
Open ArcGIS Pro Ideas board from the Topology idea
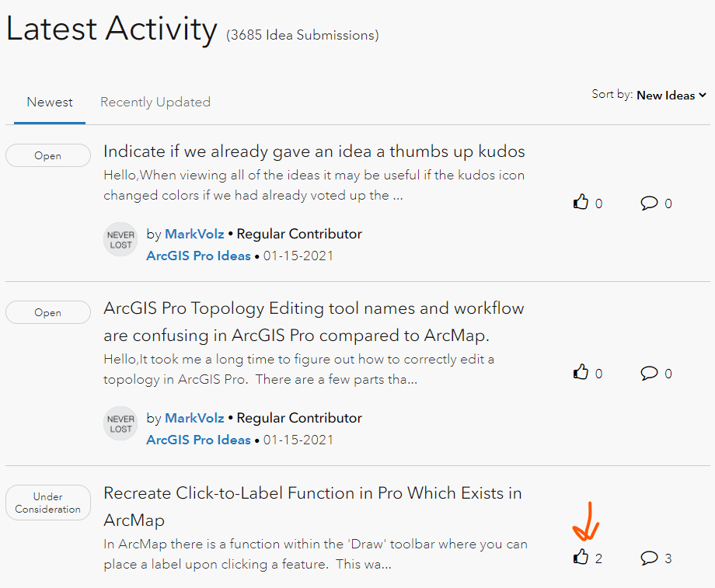(x=198, y=440)
